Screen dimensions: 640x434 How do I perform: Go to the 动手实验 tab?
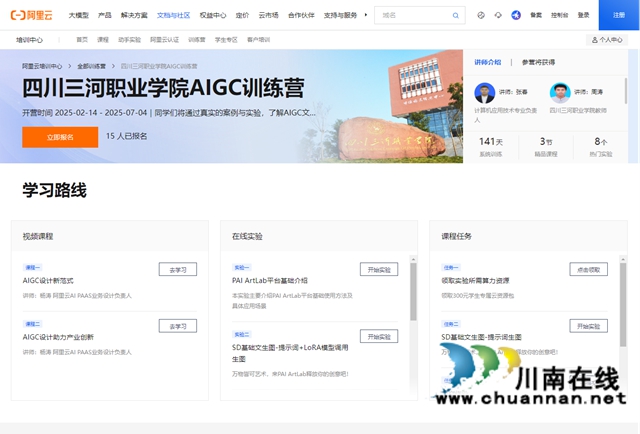coord(129,40)
